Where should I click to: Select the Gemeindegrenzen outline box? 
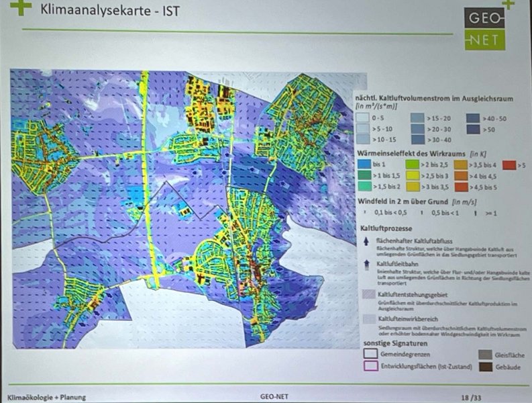(x=370, y=353)
